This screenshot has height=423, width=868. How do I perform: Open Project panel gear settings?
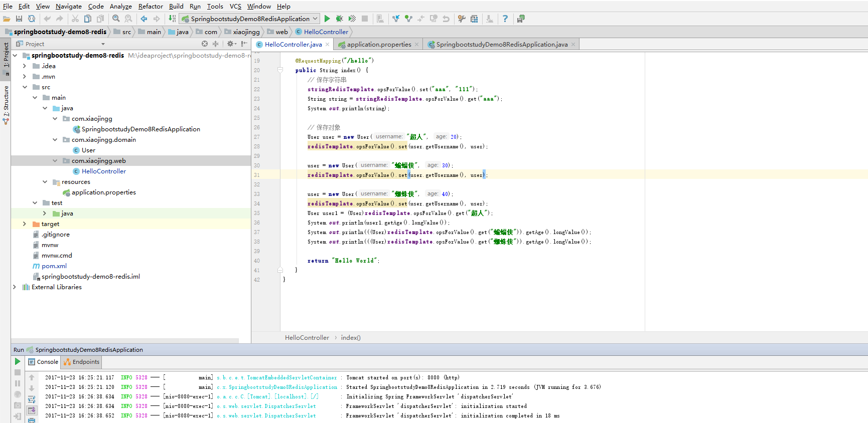[230, 44]
